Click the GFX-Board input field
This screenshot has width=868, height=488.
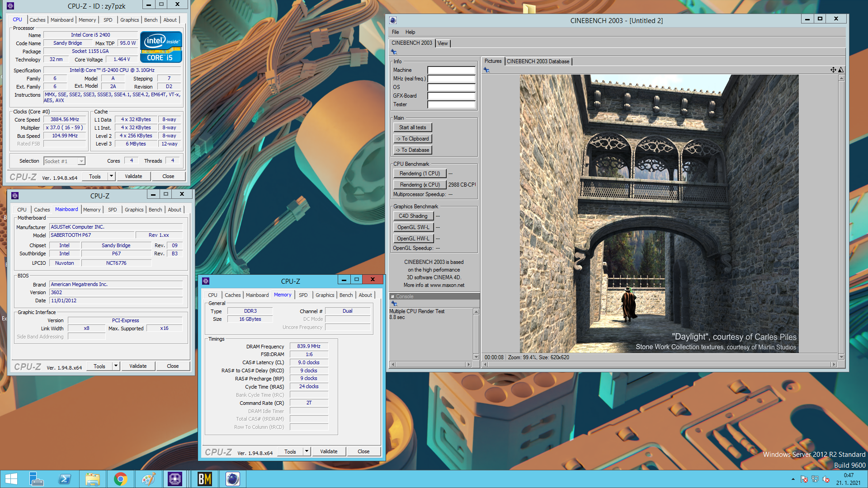[451, 96]
